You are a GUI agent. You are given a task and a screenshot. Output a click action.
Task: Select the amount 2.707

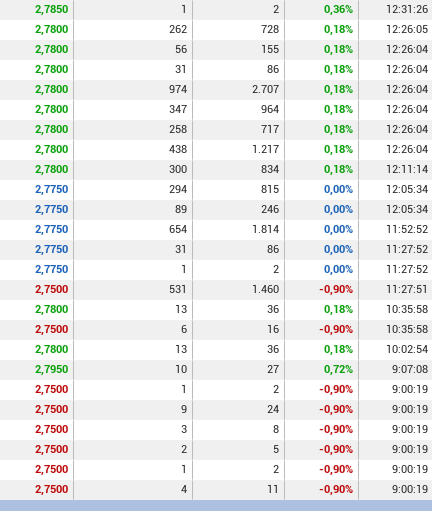point(266,89)
